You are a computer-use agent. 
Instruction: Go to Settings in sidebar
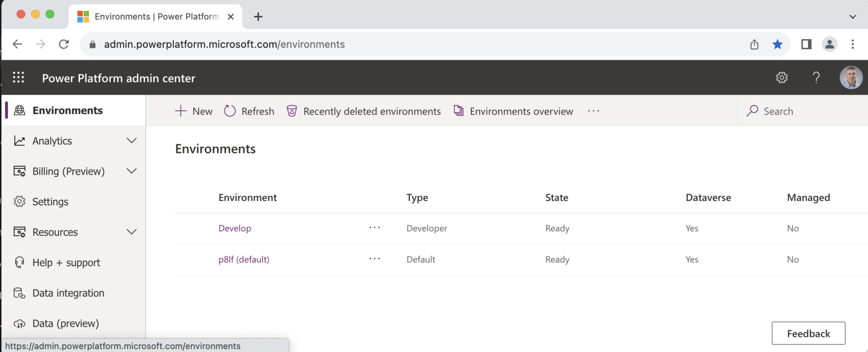(x=50, y=202)
